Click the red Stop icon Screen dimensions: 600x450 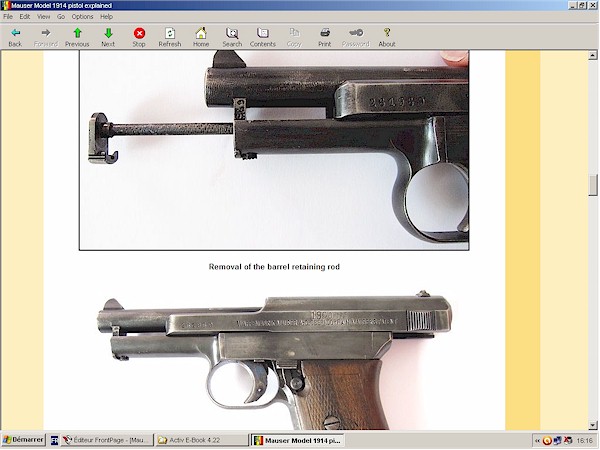[x=139, y=33]
